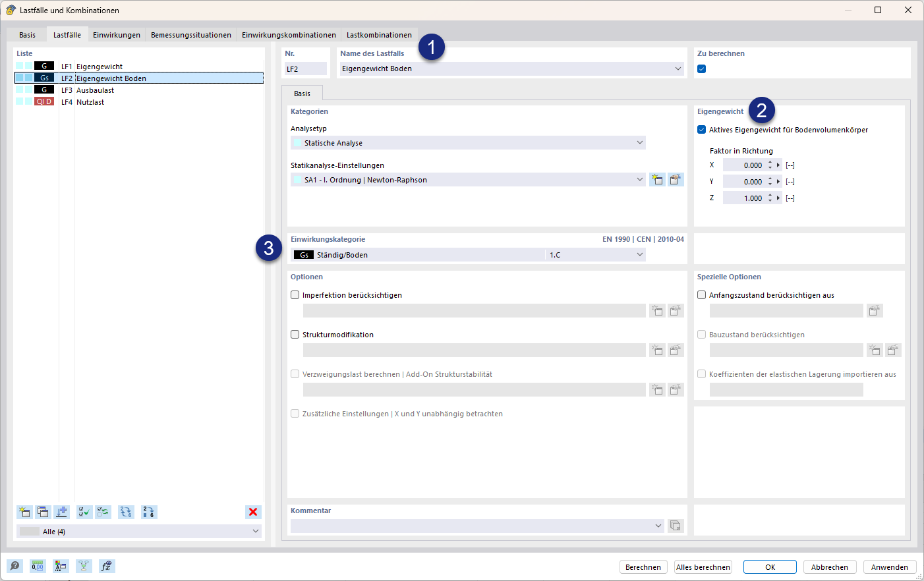924x581 pixels.
Task: Copy the selected load case icon
Action: (x=43, y=512)
